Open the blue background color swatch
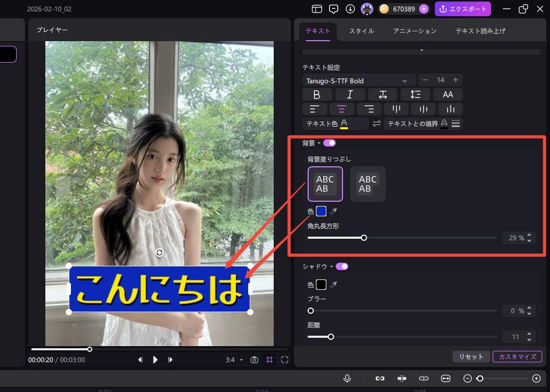Screen dimensions: 550x392 point(321,211)
